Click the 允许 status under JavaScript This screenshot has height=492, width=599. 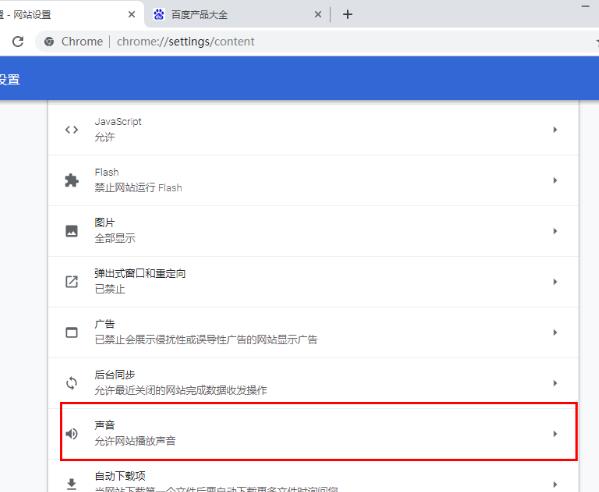[x=104, y=137]
